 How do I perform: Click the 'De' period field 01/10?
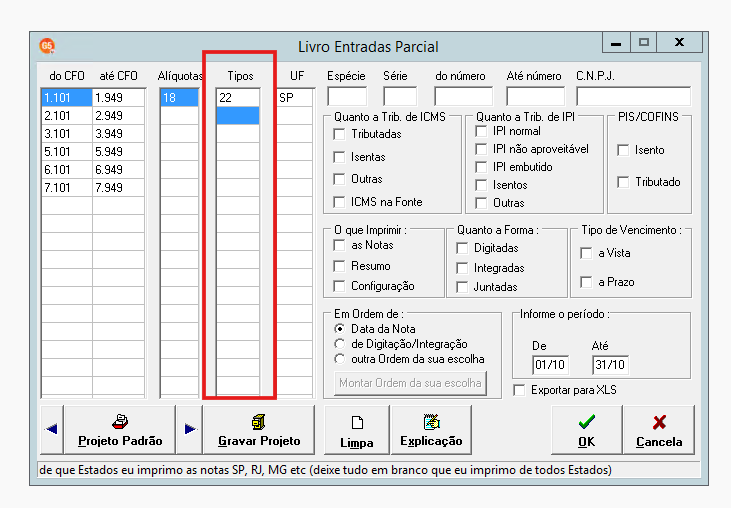(x=550, y=364)
